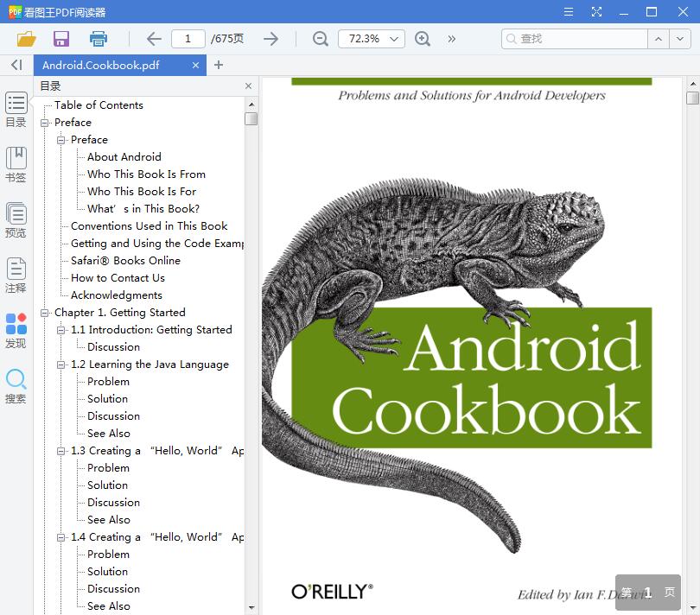
Task: Open the Acknowledgments outline entry
Action: pyautogui.click(x=117, y=295)
